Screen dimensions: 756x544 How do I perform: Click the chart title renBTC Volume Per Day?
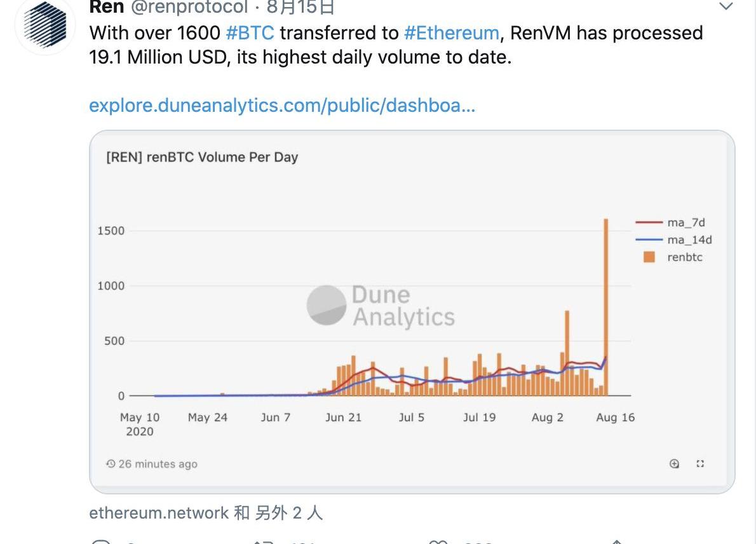point(202,157)
